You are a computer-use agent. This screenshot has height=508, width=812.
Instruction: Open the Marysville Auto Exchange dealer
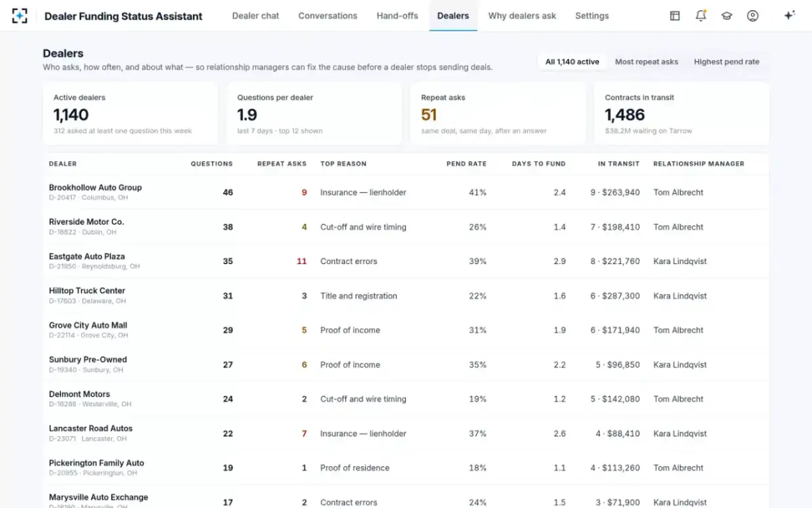click(x=98, y=497)
